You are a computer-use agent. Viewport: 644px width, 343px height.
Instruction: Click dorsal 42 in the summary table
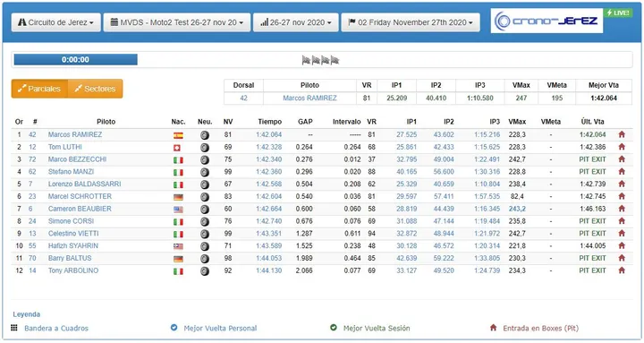coord(243,98)
